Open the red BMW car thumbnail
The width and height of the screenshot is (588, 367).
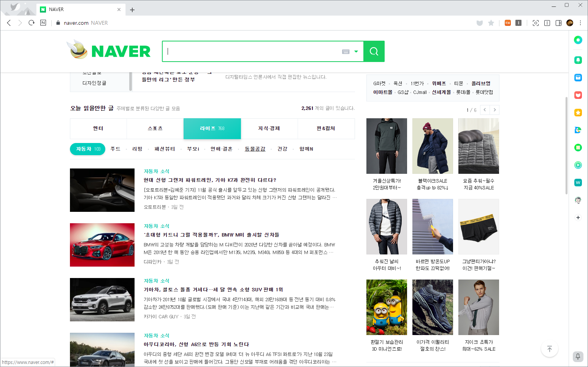tap(102, 245)
